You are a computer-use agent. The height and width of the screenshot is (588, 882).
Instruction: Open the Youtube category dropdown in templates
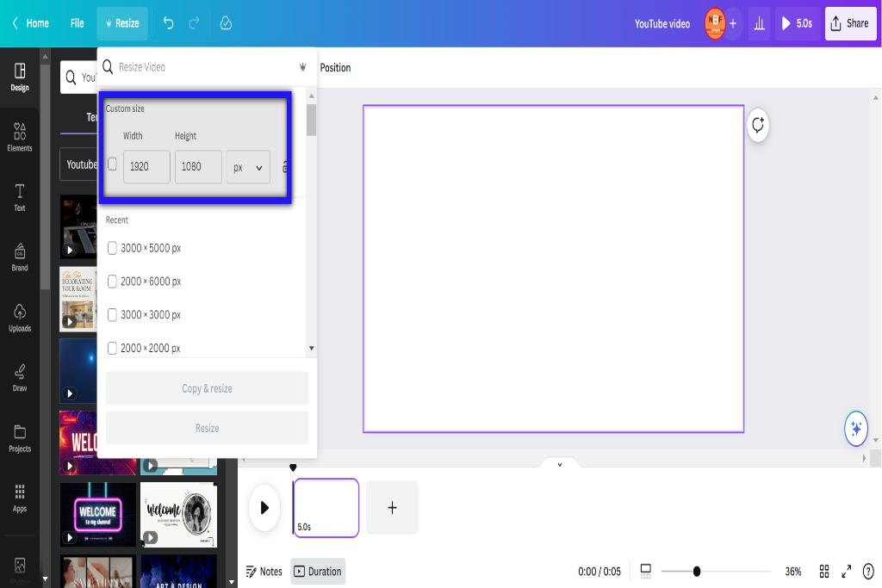tap(80, 164)
